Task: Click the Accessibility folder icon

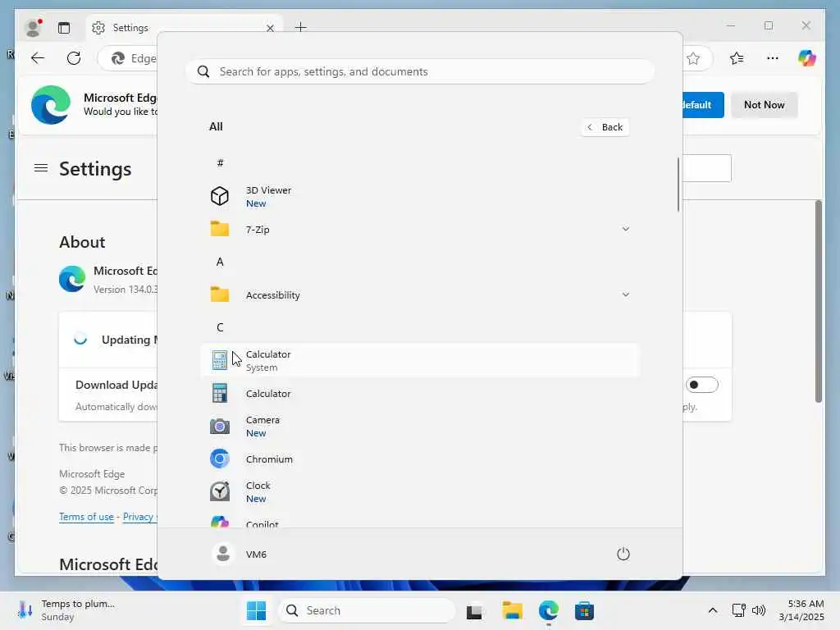Action: pos(220,294)
